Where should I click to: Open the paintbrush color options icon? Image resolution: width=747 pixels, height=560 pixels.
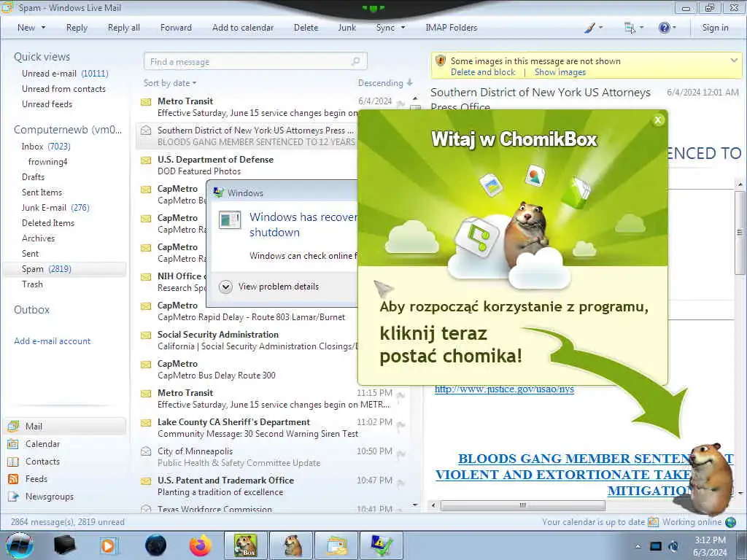pos(590,28)
